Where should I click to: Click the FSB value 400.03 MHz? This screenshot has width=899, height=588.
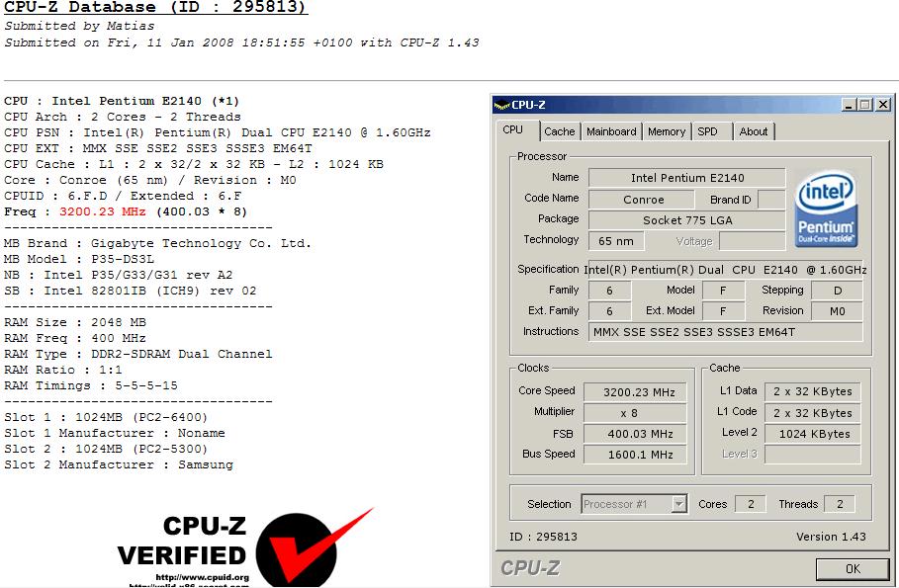pos(635,434)
